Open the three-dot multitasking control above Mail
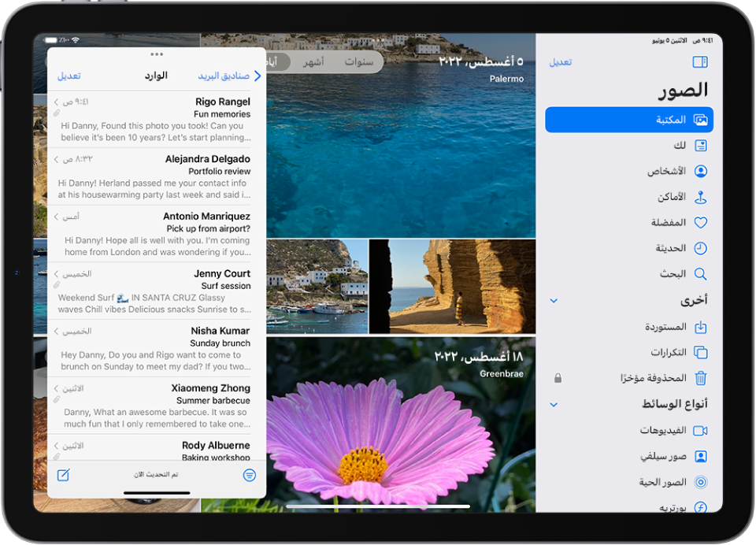This screenshot has width=756, height=545. [157, 54]
